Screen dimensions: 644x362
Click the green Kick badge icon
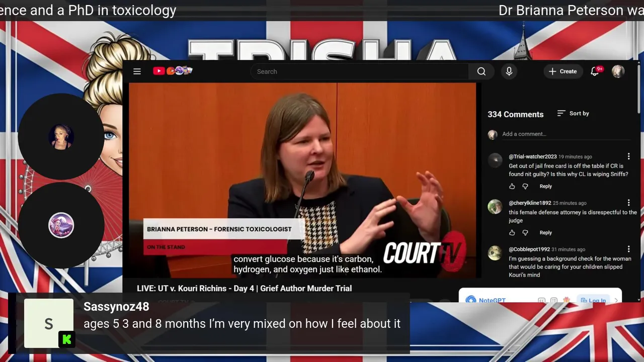click(67, 340)
